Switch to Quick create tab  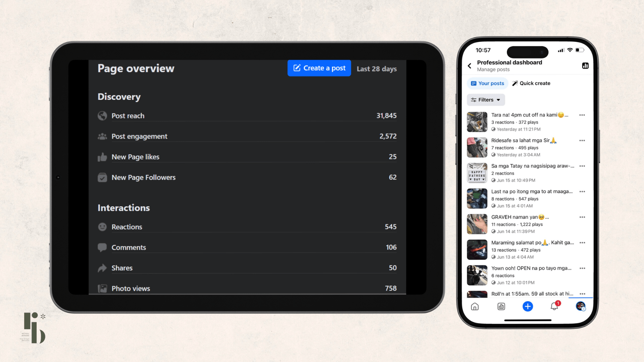pyautogui.click(x=531, y=83)
